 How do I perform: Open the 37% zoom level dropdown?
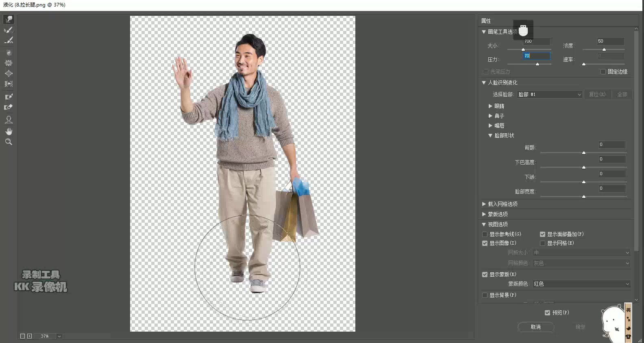(x=59, y=336)
